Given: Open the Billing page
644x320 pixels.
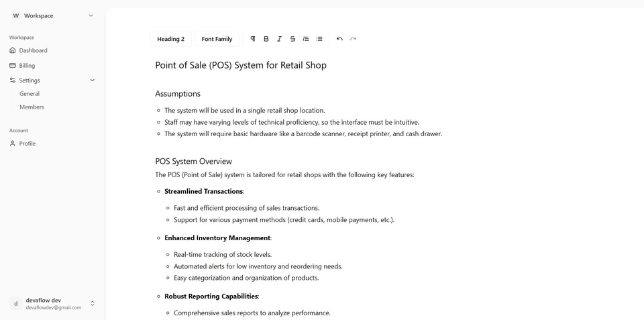Looking at the screenshot, I should [x=27, y=66].
